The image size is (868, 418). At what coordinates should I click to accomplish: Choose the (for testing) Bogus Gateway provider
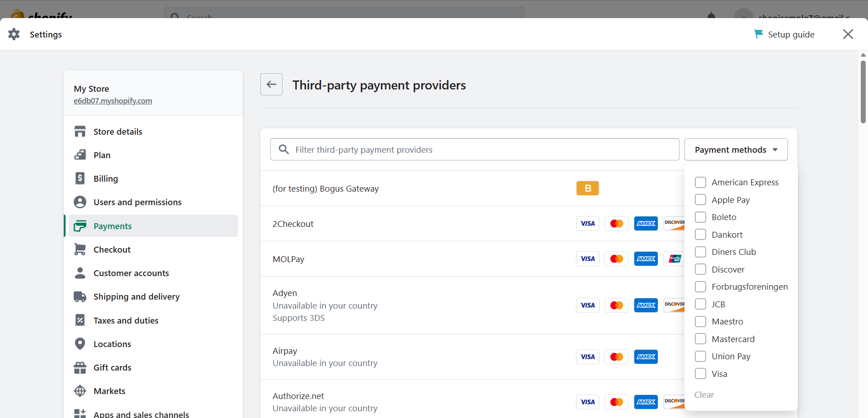[325, 188]
